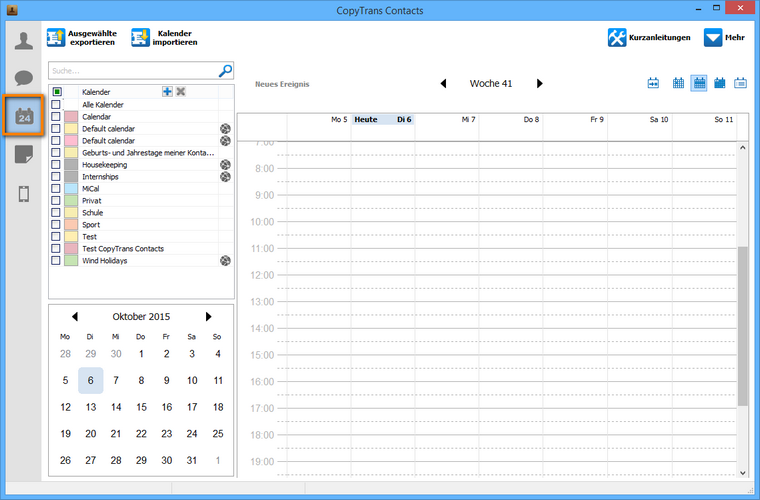Switch to month grid view icon
This screenshot has height=500, width=760.
[678, 83]
